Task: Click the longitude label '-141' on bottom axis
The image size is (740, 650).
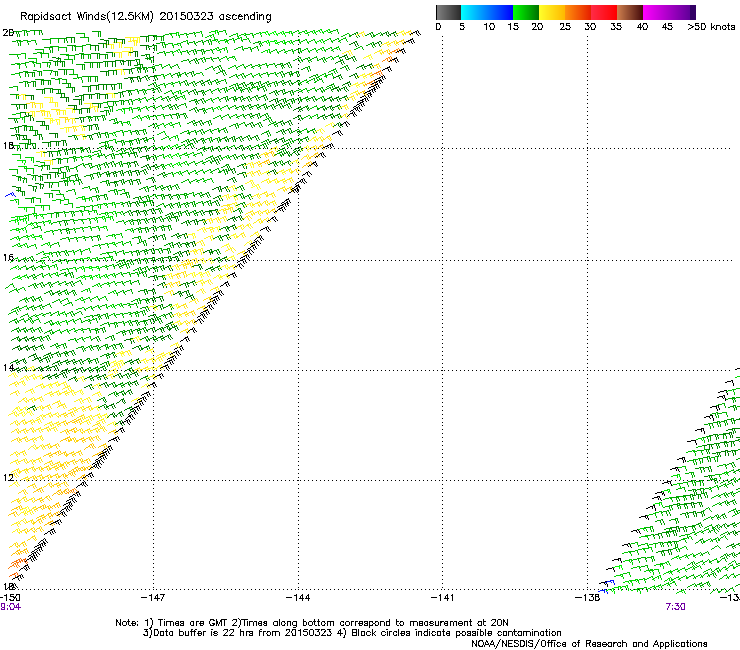Action: click(x=442, y=598)
